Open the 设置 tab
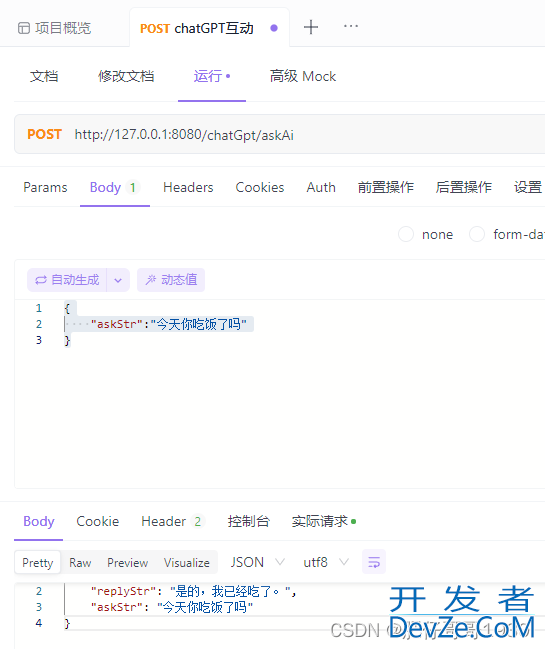Screen dimensions: 545x649 [x=528, y=187]
